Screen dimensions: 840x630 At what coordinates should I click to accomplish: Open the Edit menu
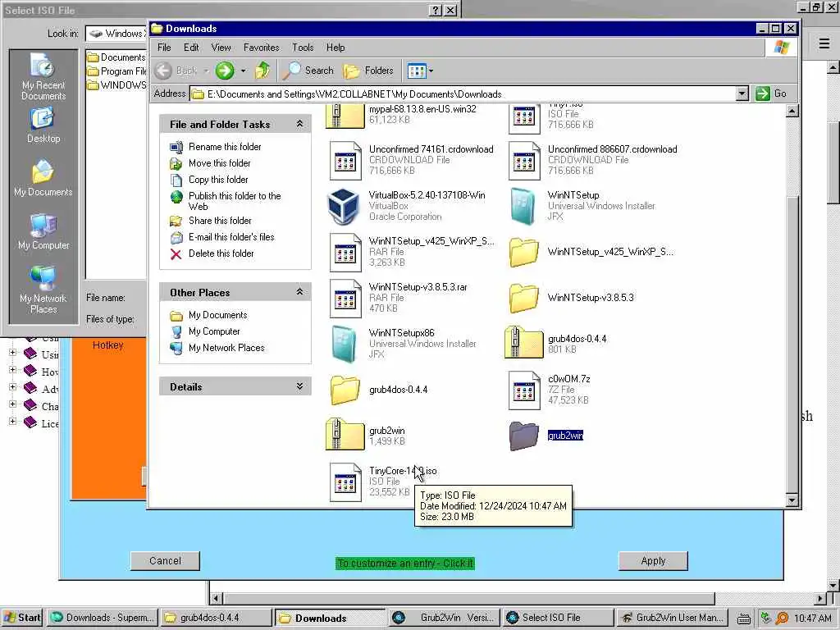tap(191, 47)
